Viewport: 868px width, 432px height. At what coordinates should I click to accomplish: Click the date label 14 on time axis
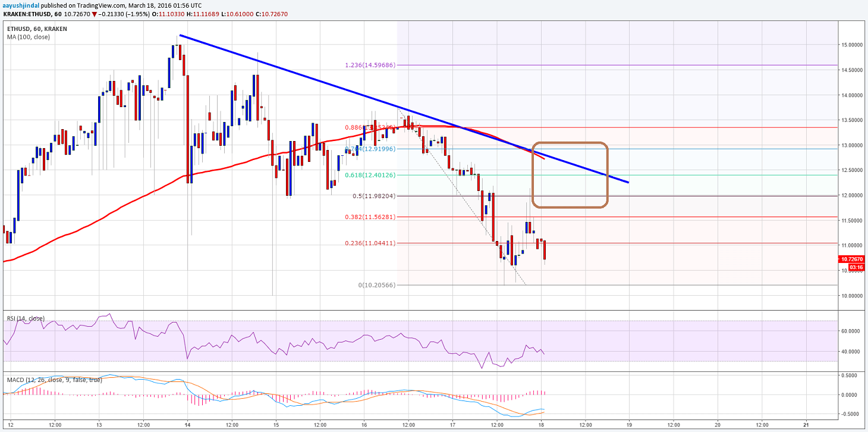187,425
